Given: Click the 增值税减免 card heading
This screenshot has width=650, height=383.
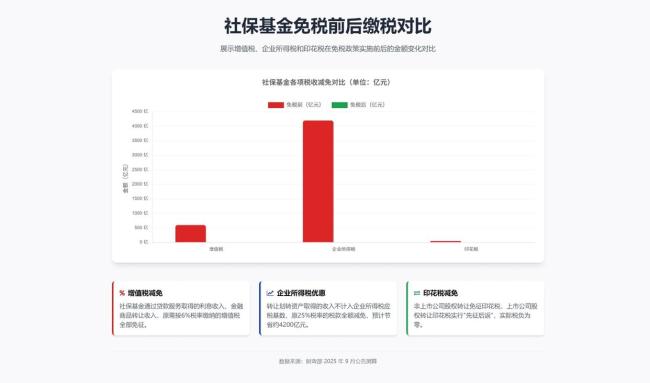Looking at the screenshot, I should [145, 293].
